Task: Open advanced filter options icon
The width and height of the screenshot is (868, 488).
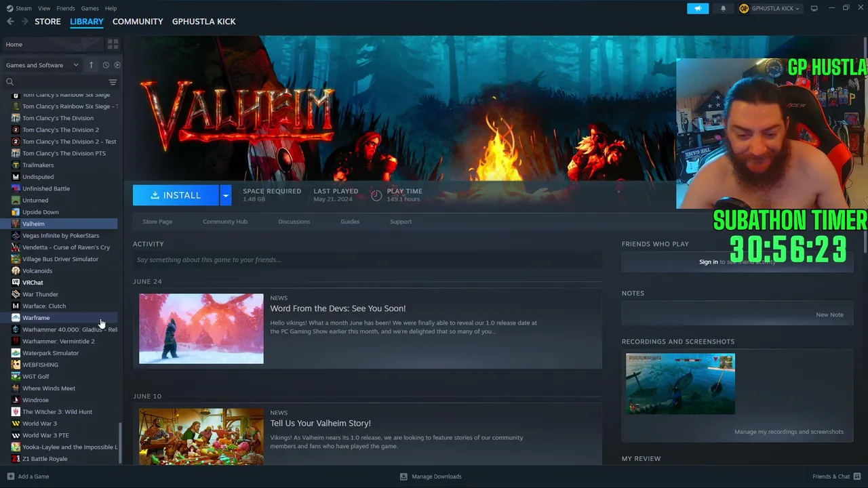Action: coord(113,82)
